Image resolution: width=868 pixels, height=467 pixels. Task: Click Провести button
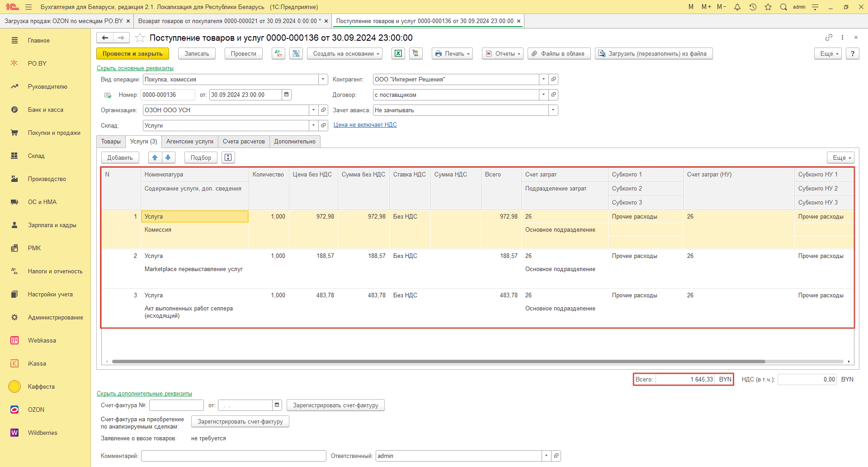(x=244, y=53)
